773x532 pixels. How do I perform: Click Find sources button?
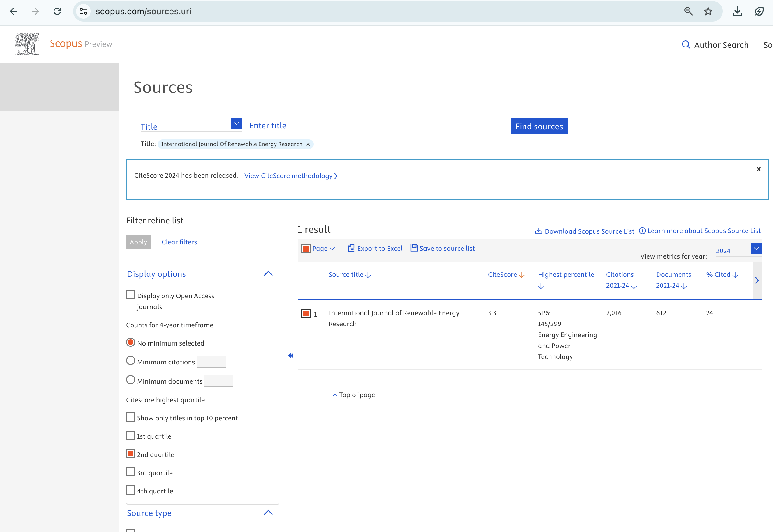coord(539,126)
